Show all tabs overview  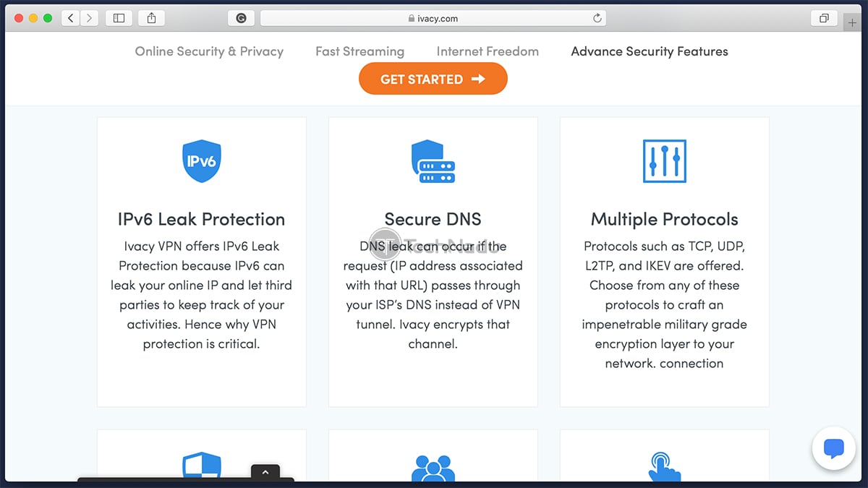coord(823,18)
